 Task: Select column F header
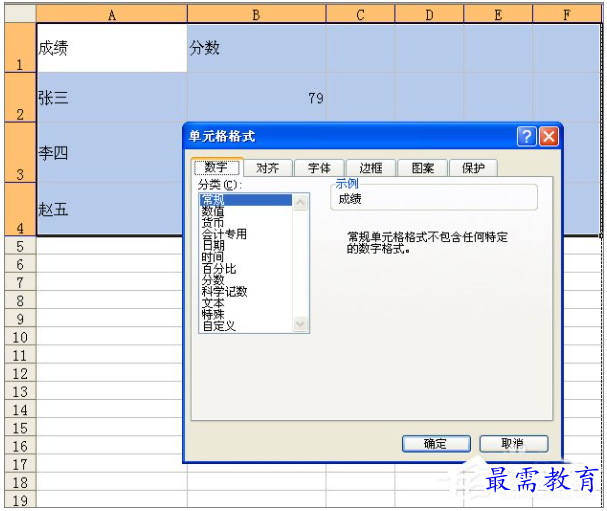567,15
